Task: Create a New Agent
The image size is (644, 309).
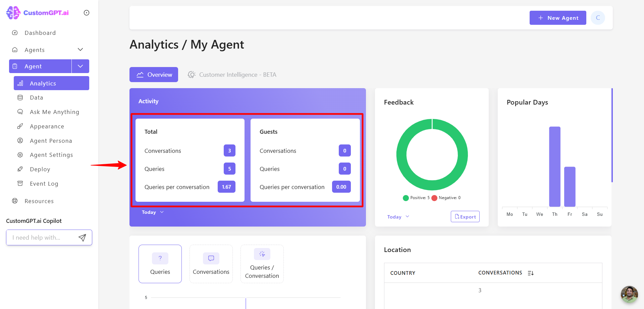Action: pos(558,18)
